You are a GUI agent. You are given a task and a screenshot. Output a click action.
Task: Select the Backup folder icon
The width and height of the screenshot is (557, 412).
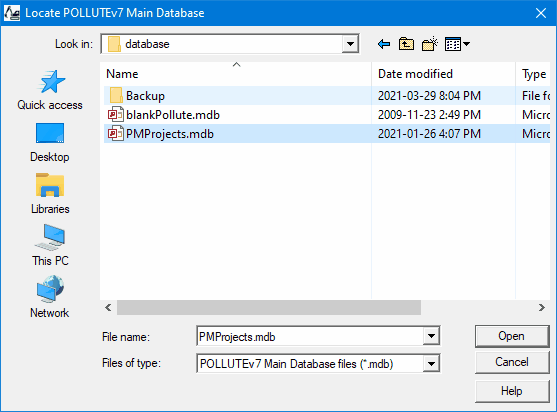coord(116,96)
